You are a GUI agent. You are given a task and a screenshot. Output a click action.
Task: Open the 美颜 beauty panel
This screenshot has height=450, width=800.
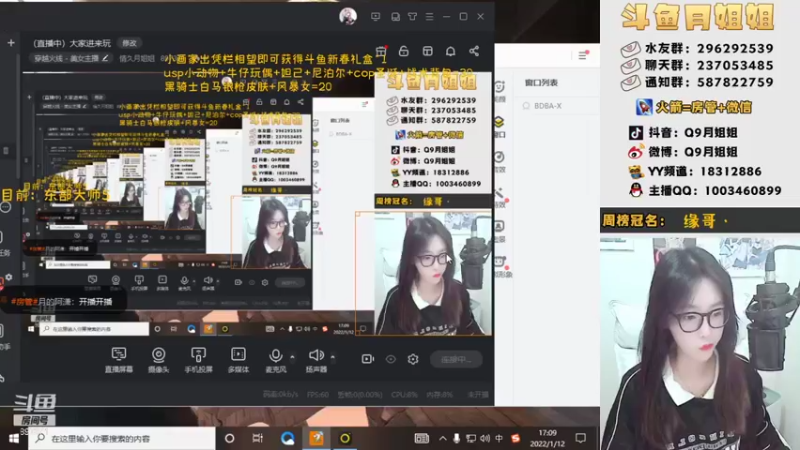coord(500,91)
